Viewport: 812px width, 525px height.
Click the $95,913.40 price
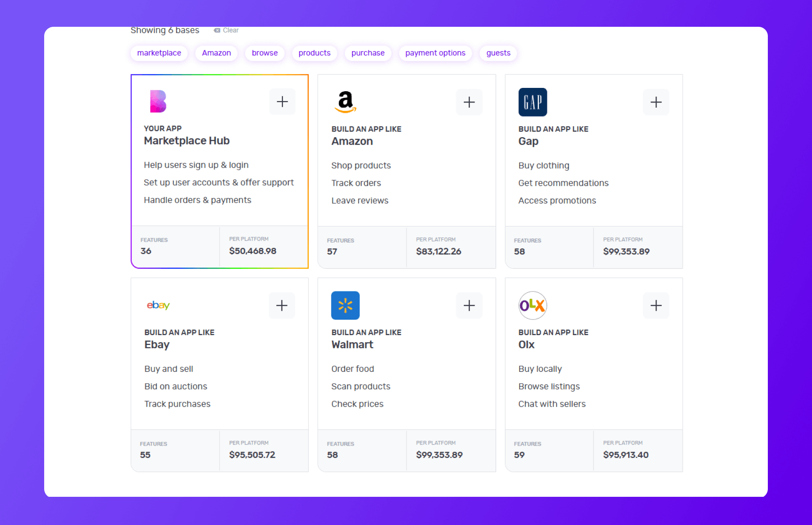625,455
